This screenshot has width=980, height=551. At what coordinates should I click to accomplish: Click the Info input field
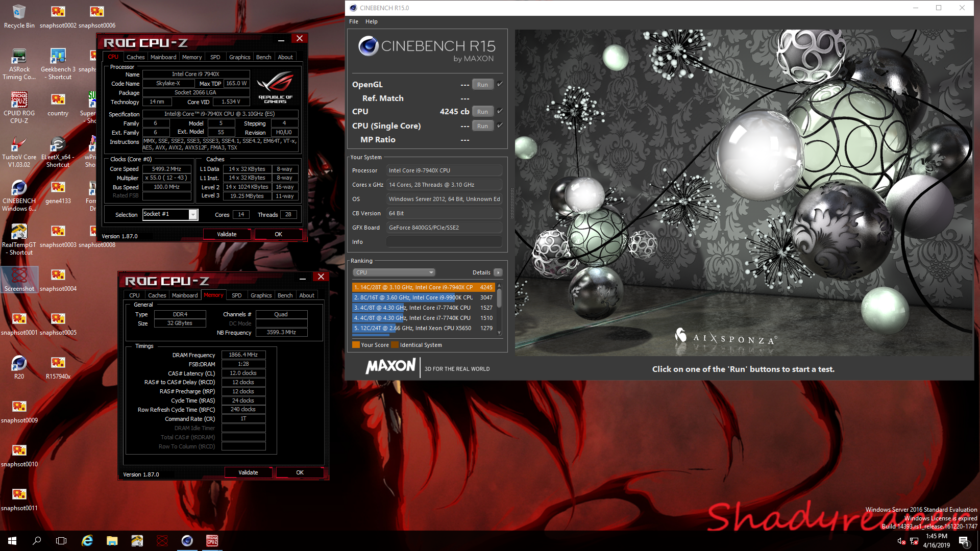click(444, 242)
